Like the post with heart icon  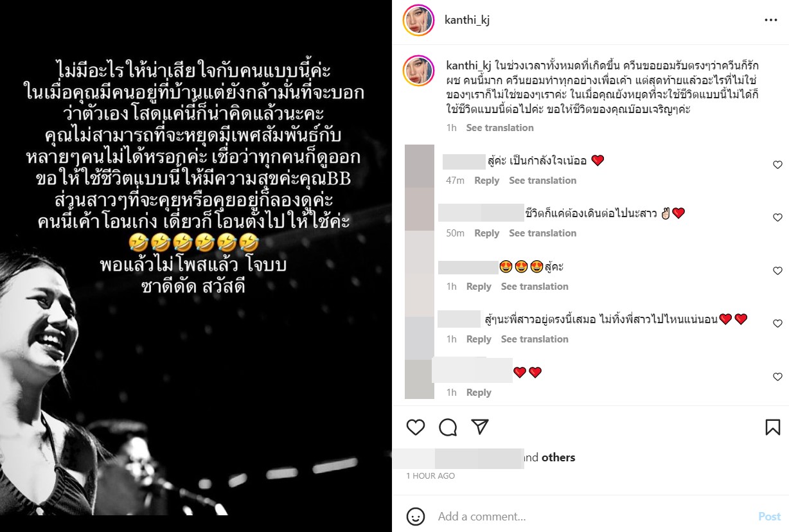click(x=416, y=427)
